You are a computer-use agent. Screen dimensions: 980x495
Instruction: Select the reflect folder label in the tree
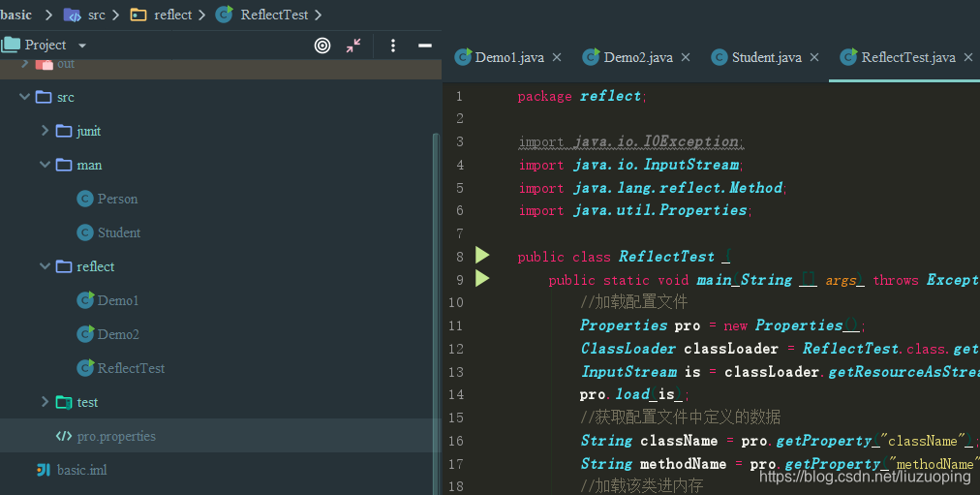coord(96,266)
